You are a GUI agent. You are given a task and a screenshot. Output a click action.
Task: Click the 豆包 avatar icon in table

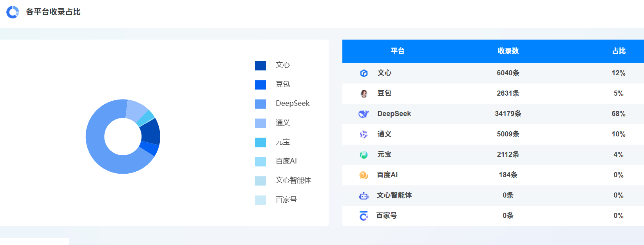click(364, 93)
